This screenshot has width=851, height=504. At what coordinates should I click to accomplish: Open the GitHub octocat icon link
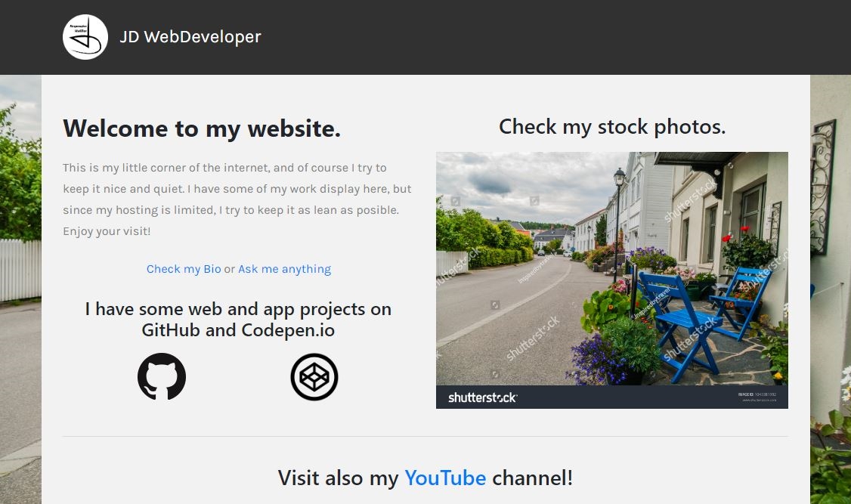coord(162,376)
